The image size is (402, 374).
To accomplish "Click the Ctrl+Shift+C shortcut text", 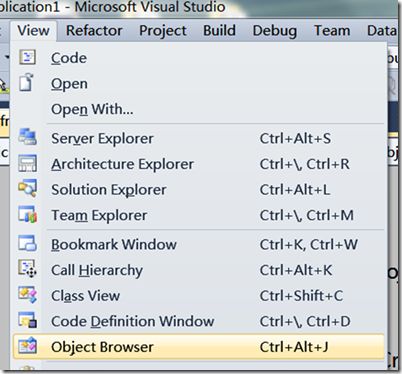I will point(301,296).
